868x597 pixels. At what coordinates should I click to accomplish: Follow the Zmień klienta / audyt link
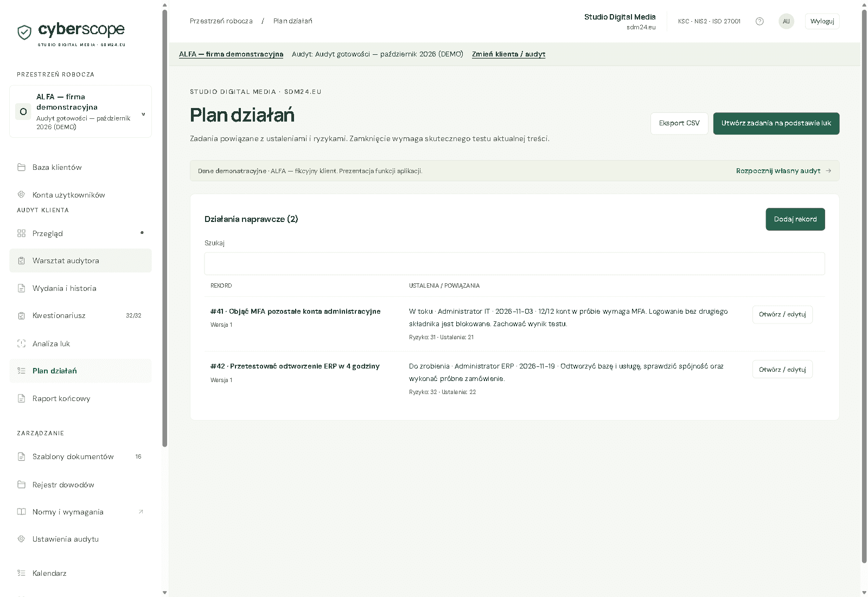pos(508,54)
